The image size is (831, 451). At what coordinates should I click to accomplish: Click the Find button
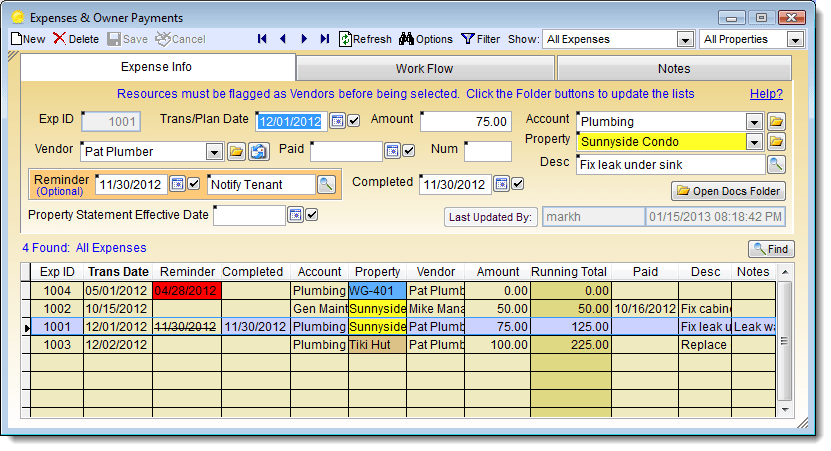(771, 249)
